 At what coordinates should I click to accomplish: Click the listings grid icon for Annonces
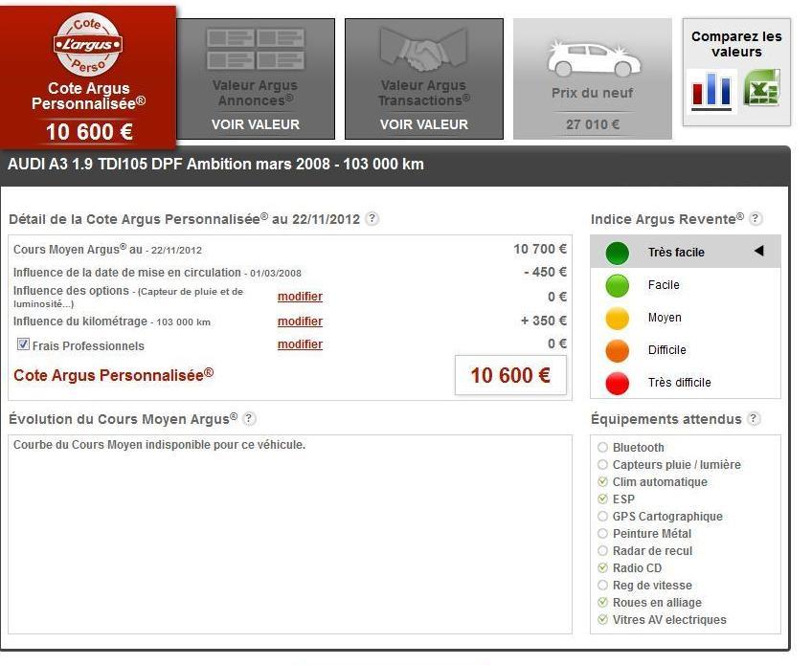coord(256,49)
